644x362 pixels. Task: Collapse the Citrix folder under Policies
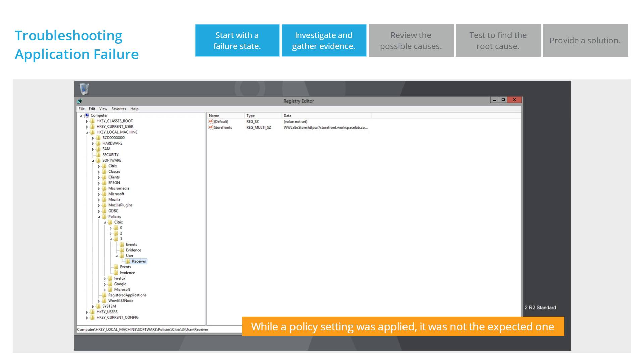(x=103, y=222)
